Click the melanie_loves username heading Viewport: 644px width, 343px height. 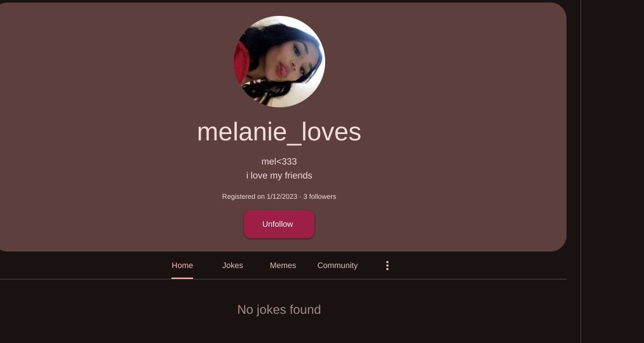[279, 132]
